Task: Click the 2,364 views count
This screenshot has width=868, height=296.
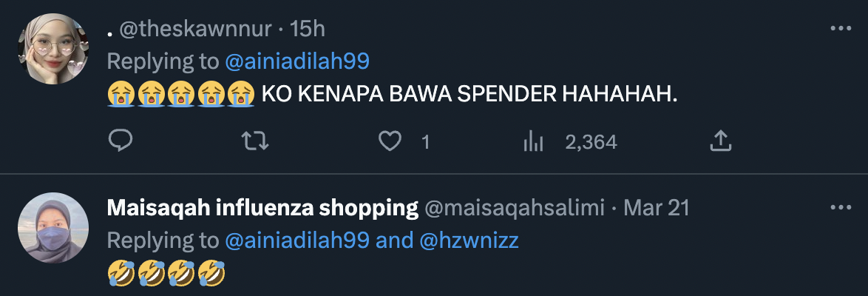Action: coord(591,143)
